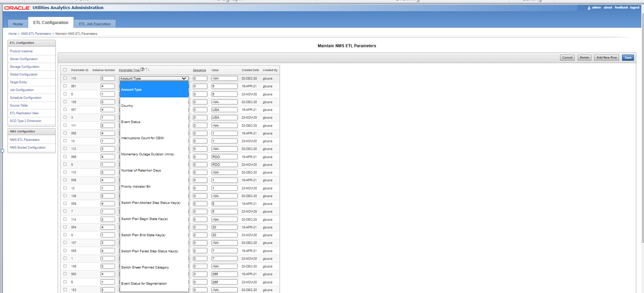Open NMS Bucket Configuration in the sidebar
This screenshot has height=293, width=644.
pyautogui.click(x=27, y=147)
